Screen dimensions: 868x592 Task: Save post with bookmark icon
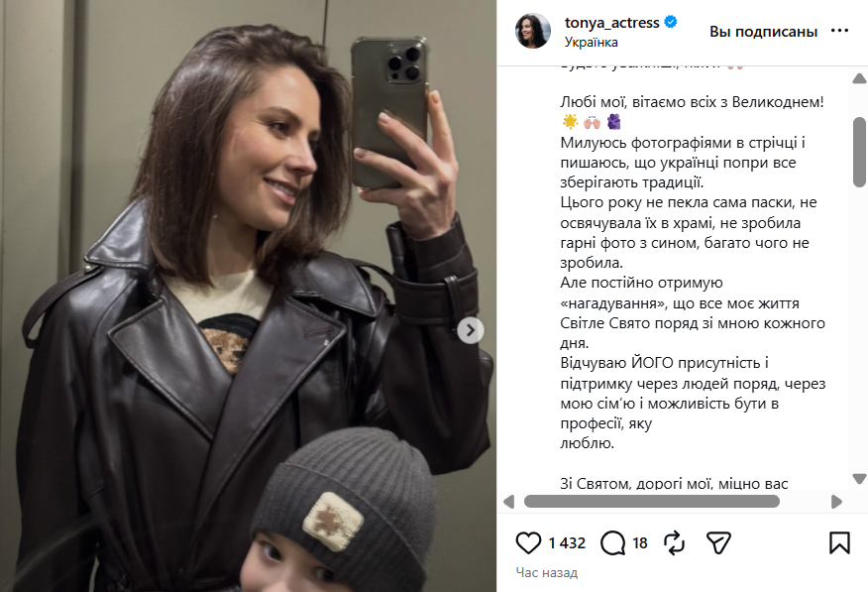tap(839, 542)
